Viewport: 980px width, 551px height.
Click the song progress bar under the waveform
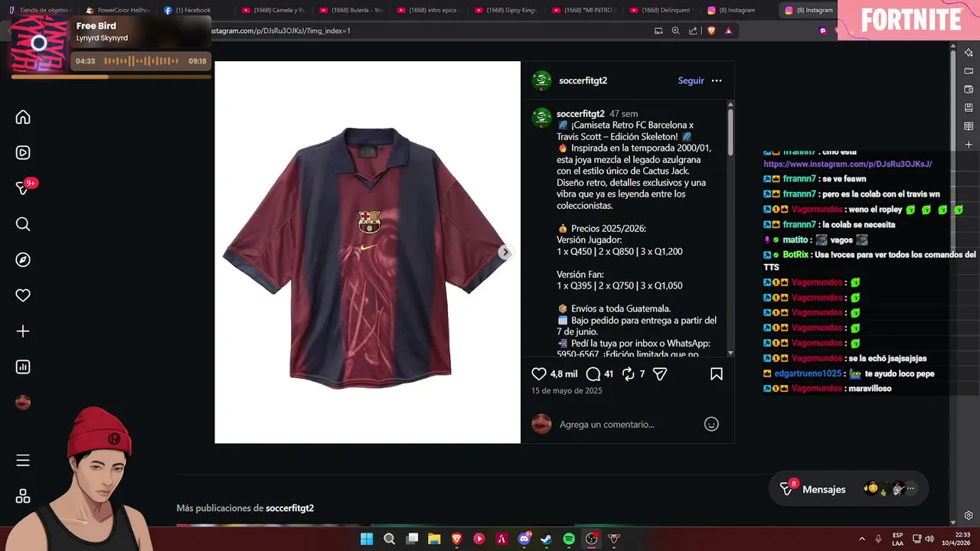[111, 77]
